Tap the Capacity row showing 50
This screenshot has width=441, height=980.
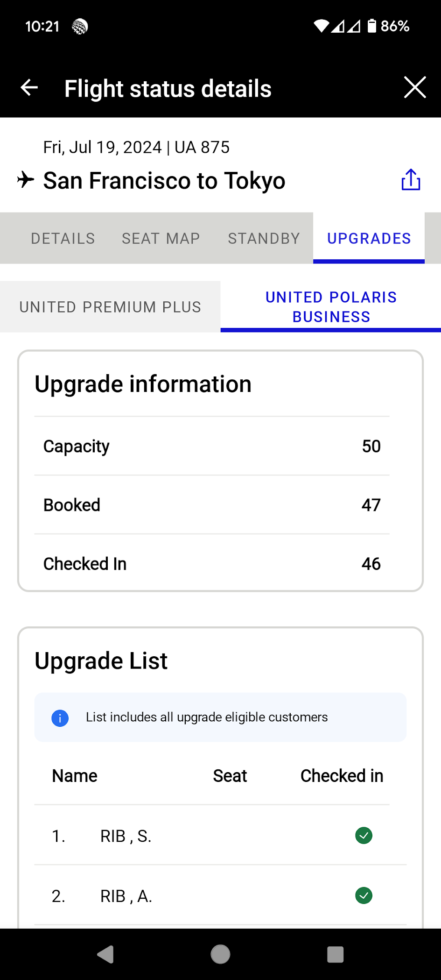coord(212,446)
